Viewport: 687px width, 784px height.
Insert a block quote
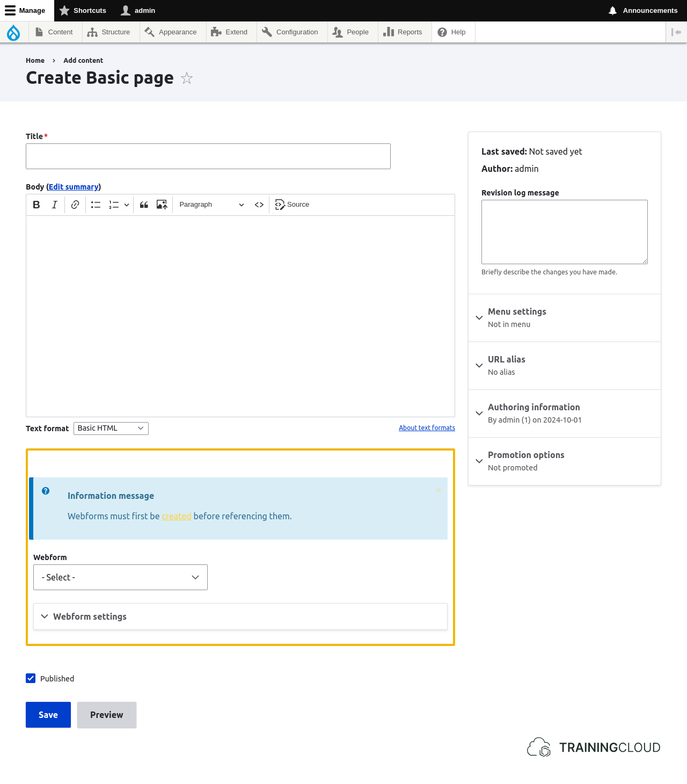(x=144, y=205)
